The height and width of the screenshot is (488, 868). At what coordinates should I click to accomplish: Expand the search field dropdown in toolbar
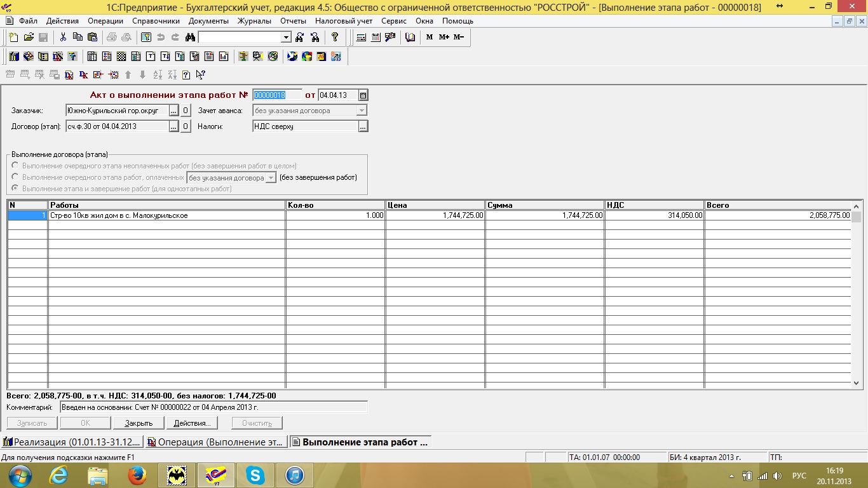click(286, 37)
